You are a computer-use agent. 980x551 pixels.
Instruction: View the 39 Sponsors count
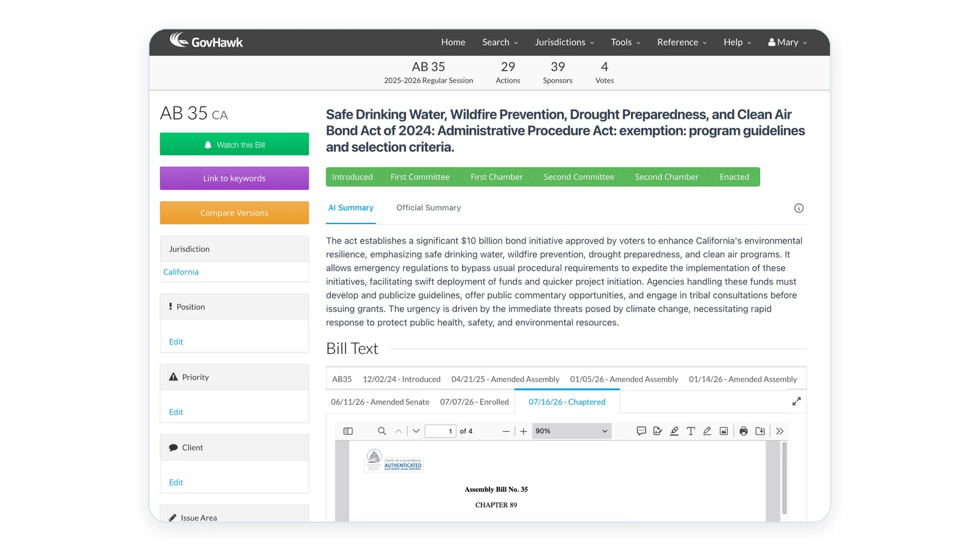(557, 72)
